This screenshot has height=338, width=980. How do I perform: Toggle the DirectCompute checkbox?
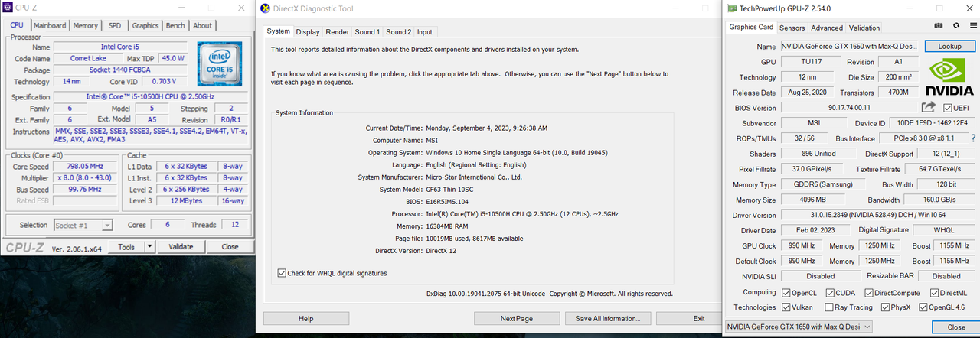pos(869,293)
